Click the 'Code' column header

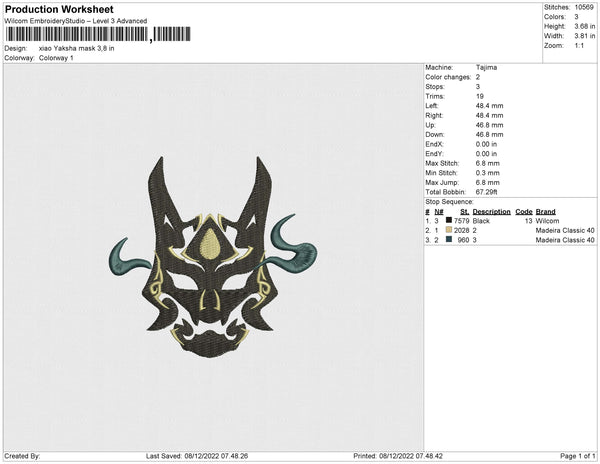point(524,212)
